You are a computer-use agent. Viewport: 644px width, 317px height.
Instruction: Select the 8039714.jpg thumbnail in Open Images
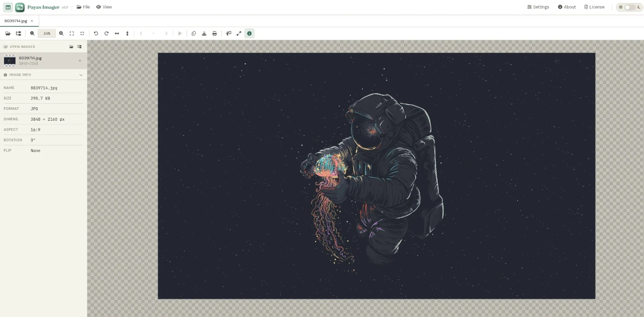(x=10, y=61)
